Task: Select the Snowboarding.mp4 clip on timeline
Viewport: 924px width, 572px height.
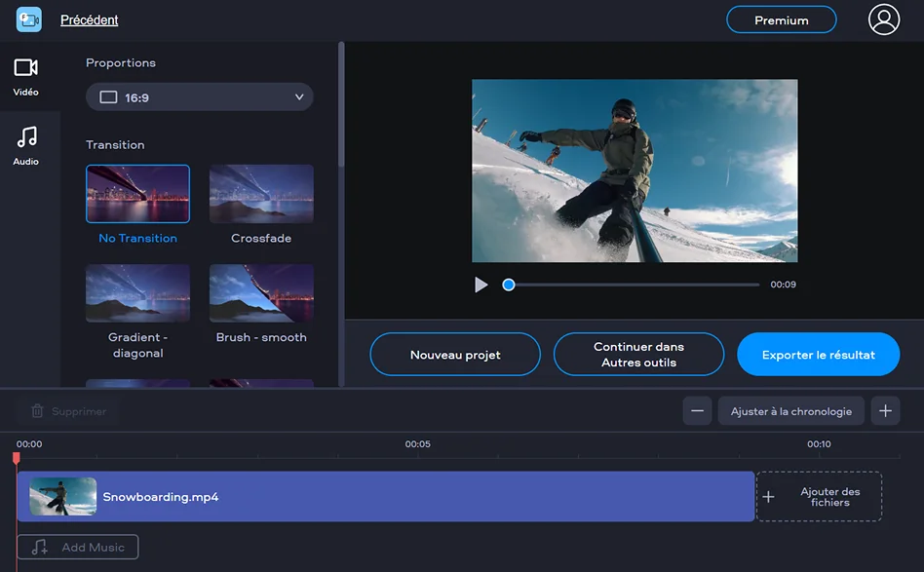Action: coord(390,497)
